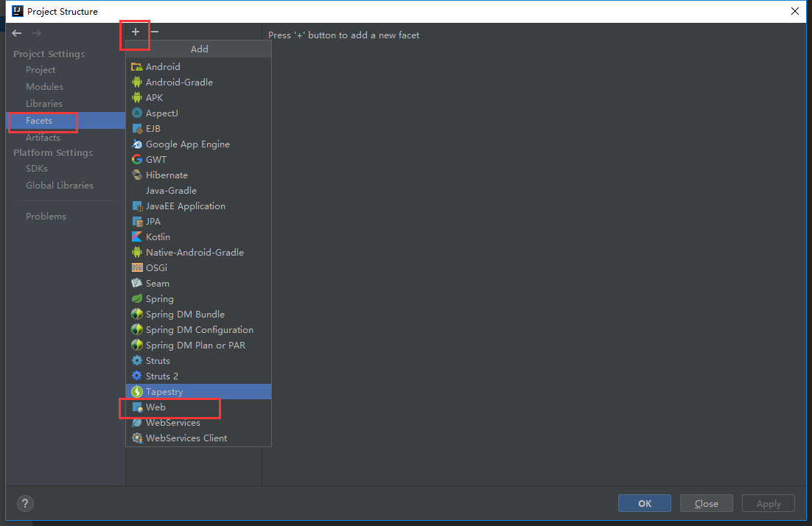
Task: Click the Hibernate icon
Action: tap(137, 175)
